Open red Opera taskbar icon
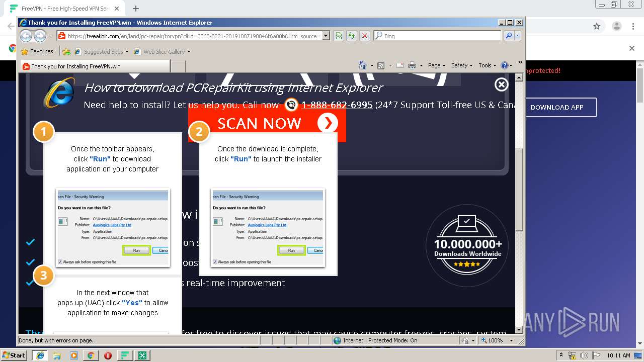644x362 pixels. 108,355
